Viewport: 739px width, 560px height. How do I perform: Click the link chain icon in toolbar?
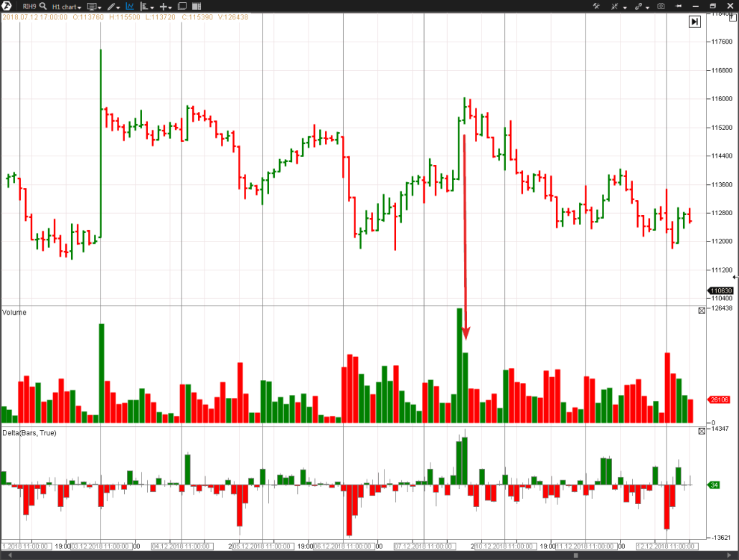tap(638, 6)
